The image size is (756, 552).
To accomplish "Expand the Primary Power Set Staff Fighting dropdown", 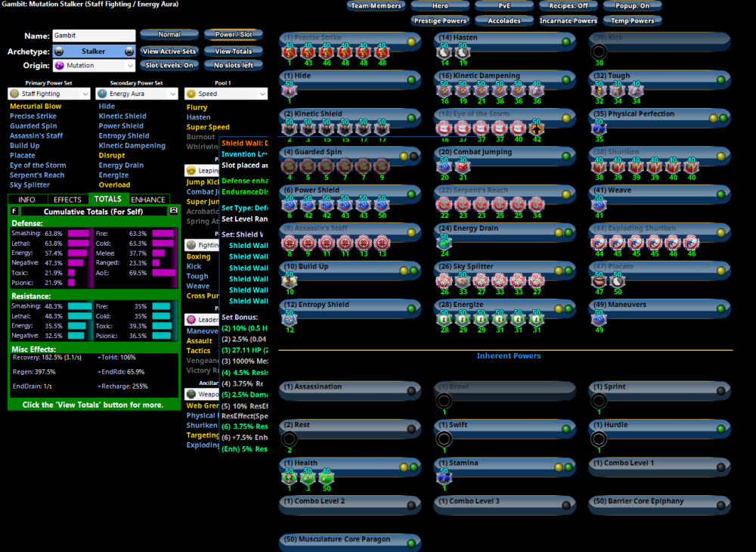I will (49, 94).
